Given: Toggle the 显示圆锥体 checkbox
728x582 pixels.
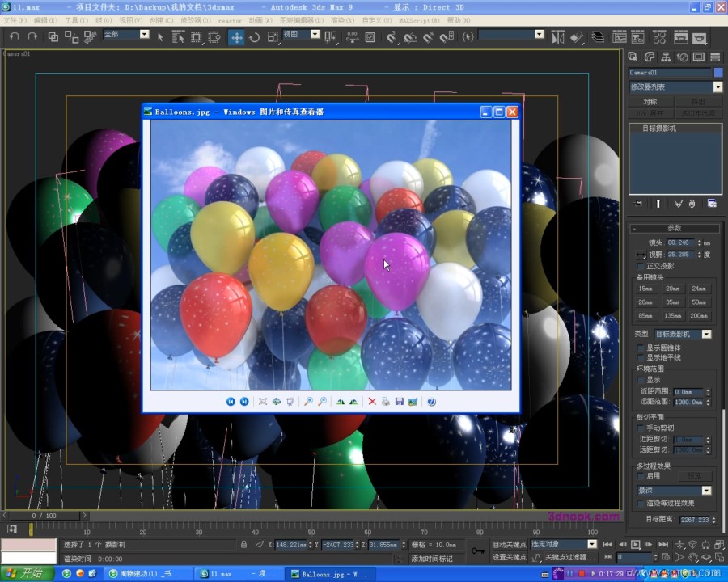Looking at the screenshot, I should [641, 348].
